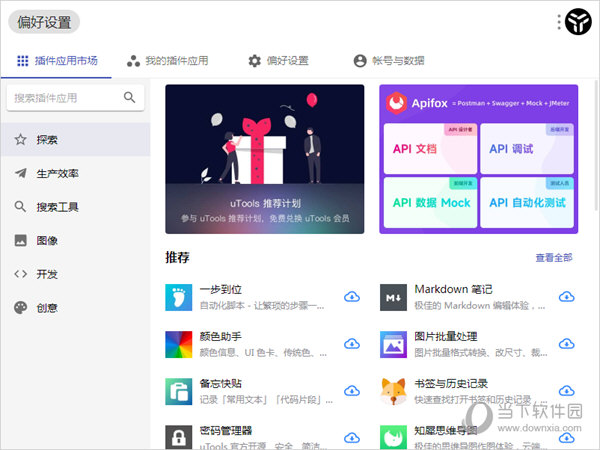Open the 偏好设置 tab
The image size is (600, 450).
coord(278,61)
